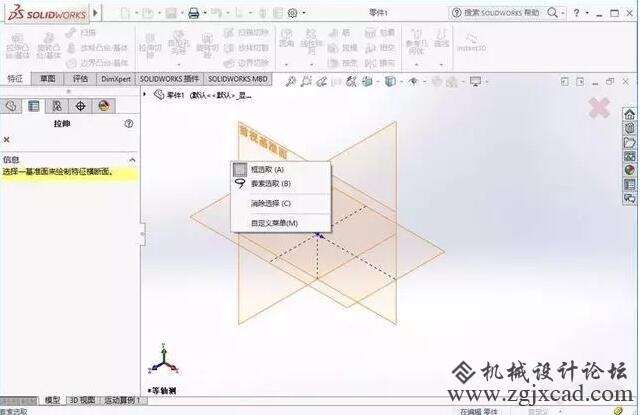
Task: Open the PropertyManager tab icon
Action: (x=33, y=106)
